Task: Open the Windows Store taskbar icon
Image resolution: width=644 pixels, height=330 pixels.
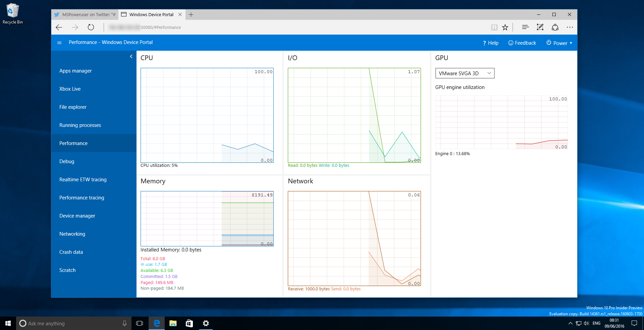Action: 189,323
